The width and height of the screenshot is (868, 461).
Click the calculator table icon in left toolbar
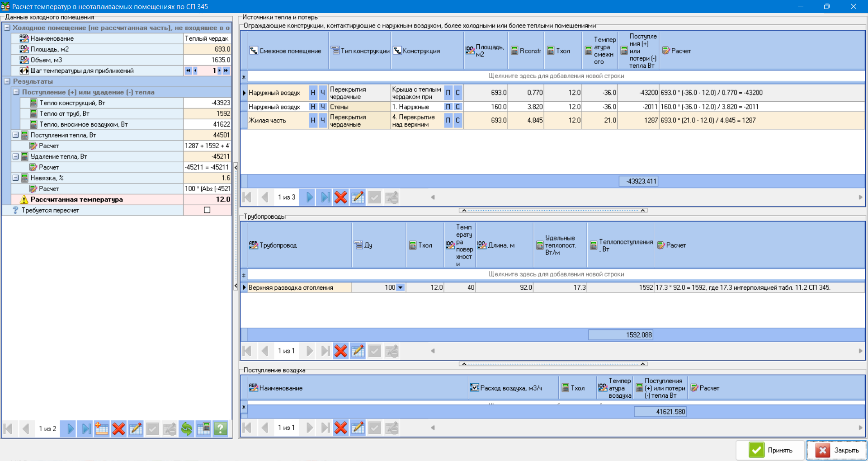(x=203, y=428)
